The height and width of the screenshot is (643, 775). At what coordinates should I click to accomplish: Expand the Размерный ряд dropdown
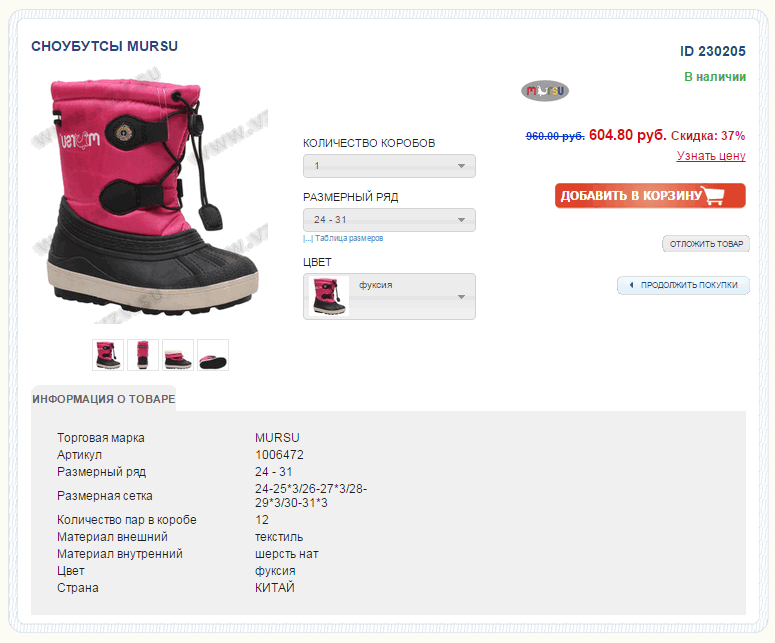click(x=389, y=220)
